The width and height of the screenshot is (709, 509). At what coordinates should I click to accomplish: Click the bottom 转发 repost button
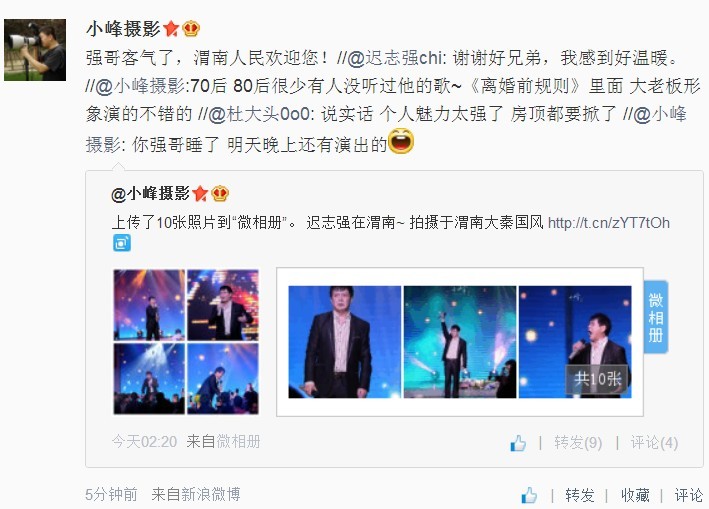[580, 495]
